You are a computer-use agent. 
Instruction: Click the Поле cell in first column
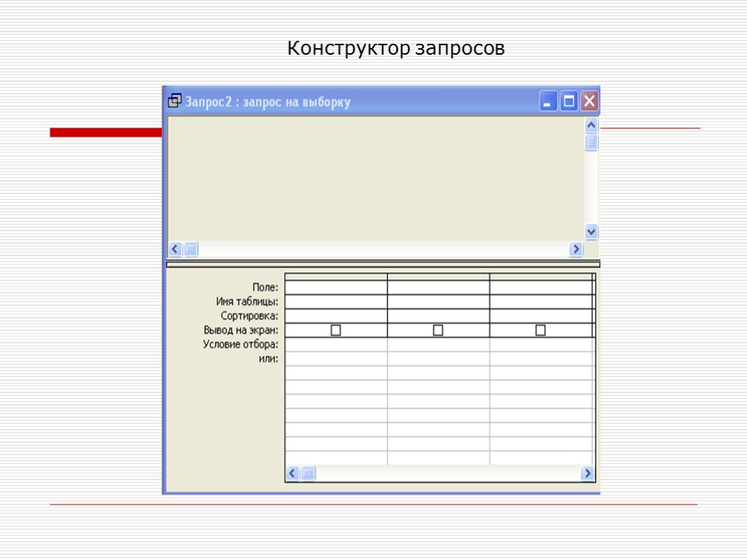336,287
